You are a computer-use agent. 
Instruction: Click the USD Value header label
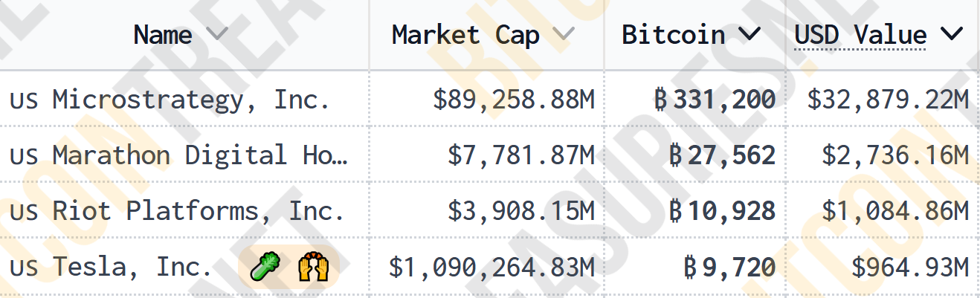click(x=860, y=35)
